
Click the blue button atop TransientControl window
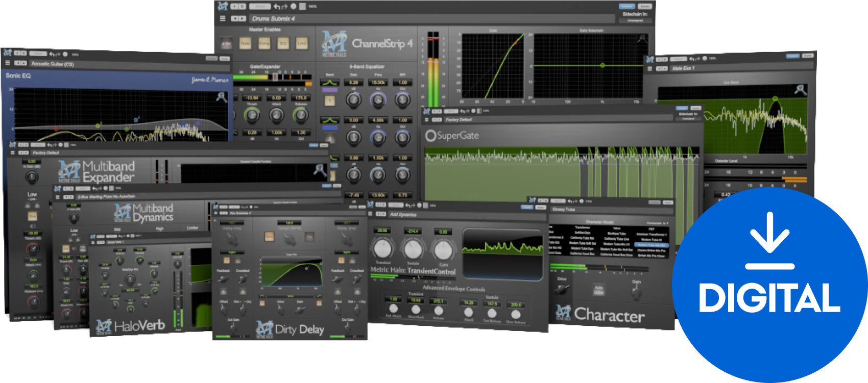(x=527, y=207)
